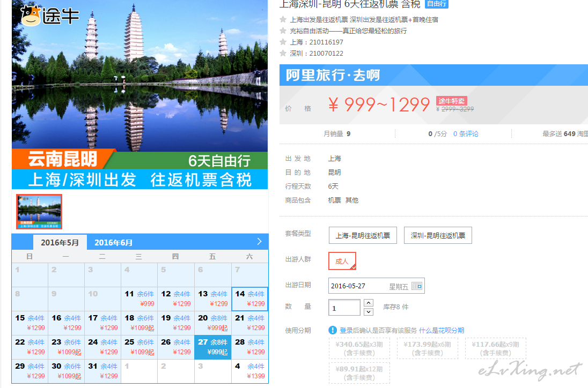Pick May 22 on the calendar
This screenshot has width=588, height=388.
click(30, 347)
